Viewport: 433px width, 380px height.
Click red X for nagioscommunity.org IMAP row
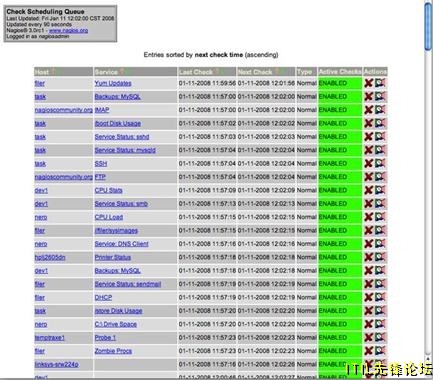point(368,110)
